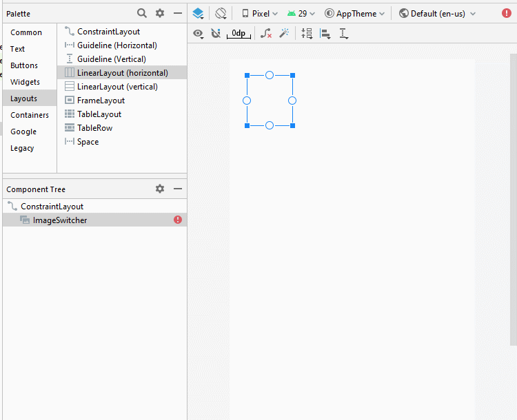Show warnings and errors icon in toolbar

coord(507,13)
